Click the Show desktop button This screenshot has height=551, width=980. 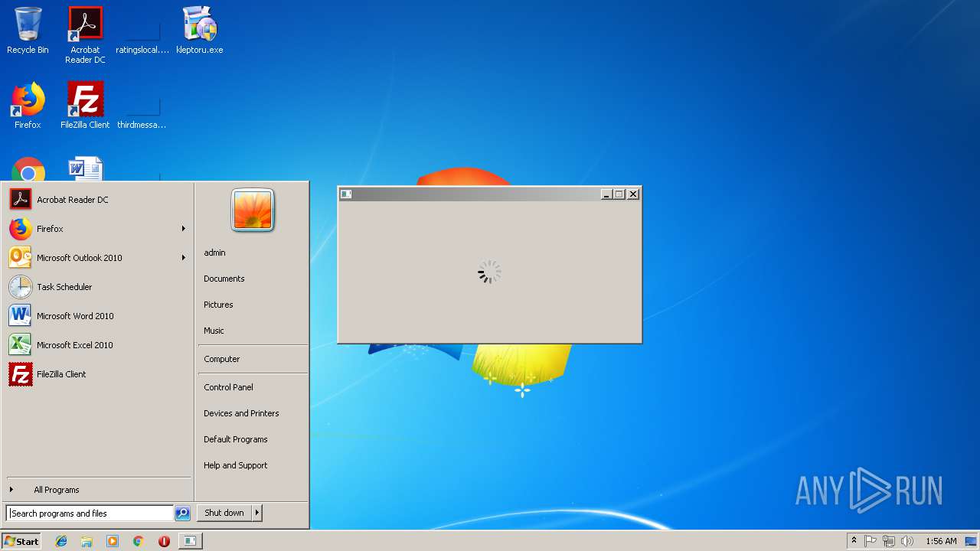(x=971, y=541)
